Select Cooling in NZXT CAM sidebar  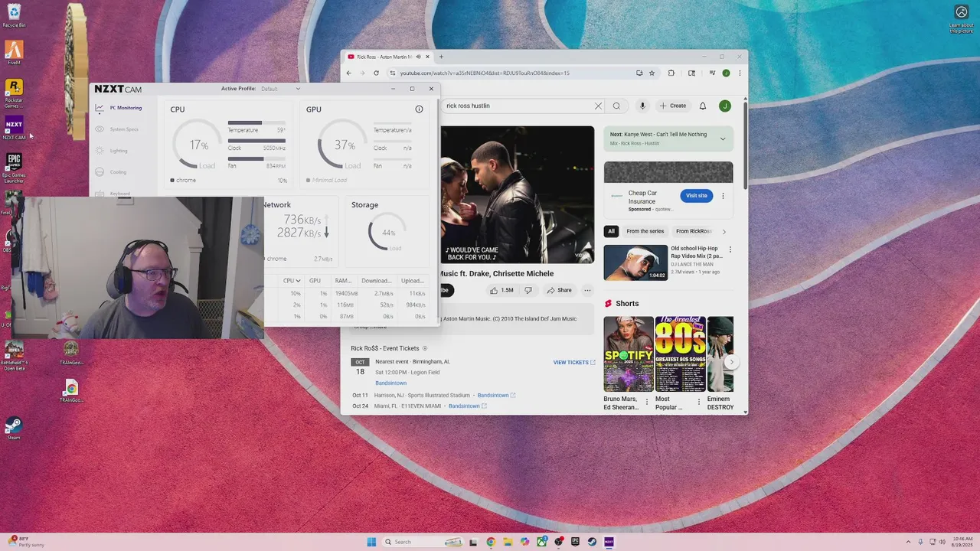click(x=112, y=172)
